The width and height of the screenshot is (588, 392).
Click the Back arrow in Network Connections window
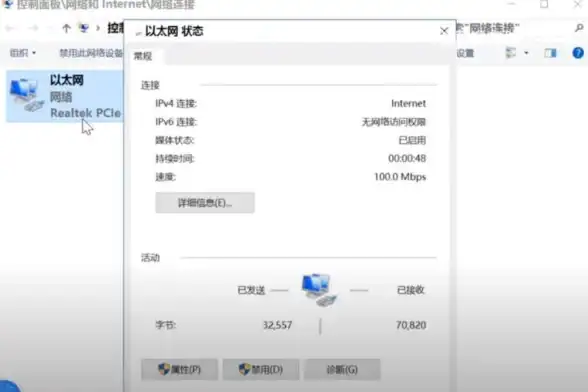coord(10,28)
